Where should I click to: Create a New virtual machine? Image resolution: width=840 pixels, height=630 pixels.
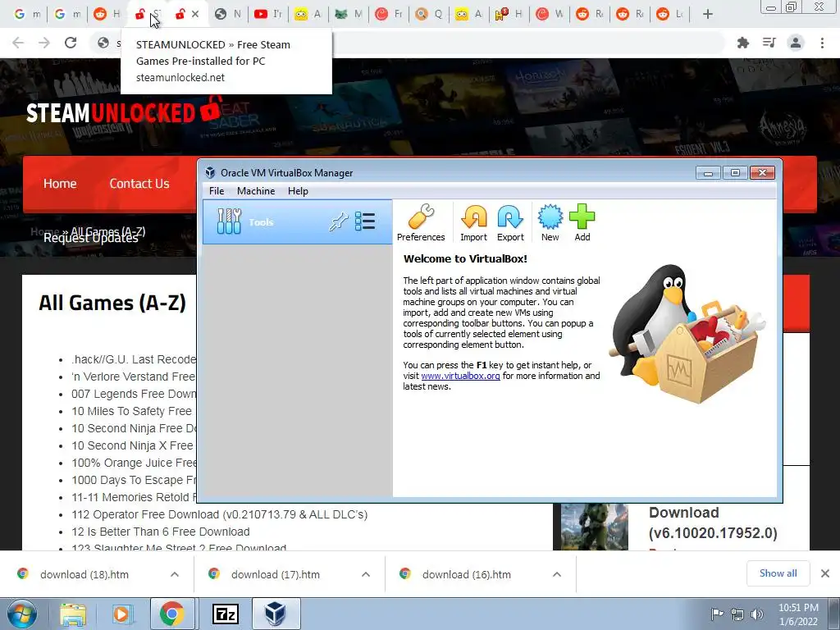pyautogui.click(x=550, y=223)
